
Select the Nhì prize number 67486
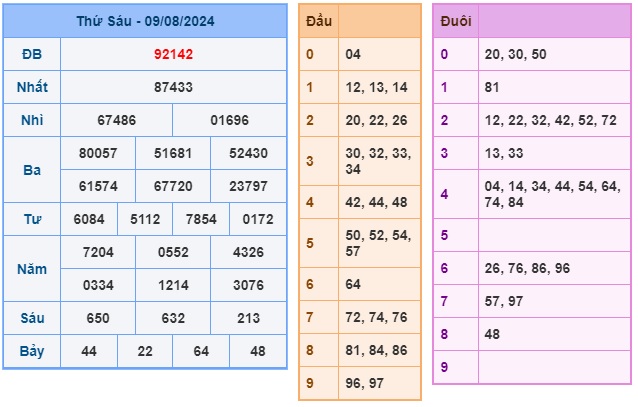[116, 120]
